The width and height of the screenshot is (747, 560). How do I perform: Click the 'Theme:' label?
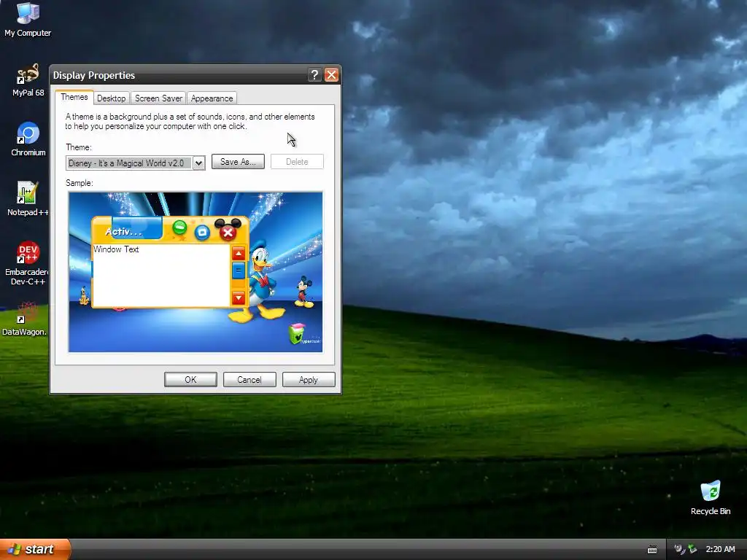[x=79, y=147]
